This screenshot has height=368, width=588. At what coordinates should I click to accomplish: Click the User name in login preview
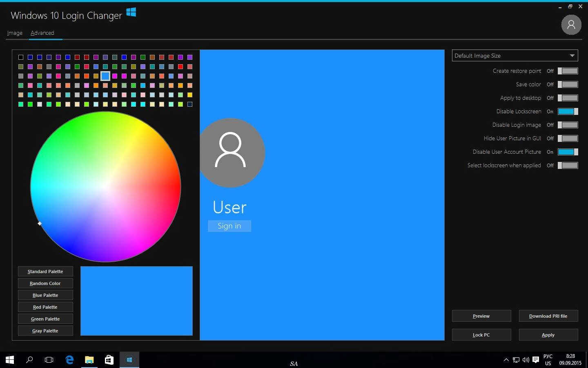click(x=229, y=207)
